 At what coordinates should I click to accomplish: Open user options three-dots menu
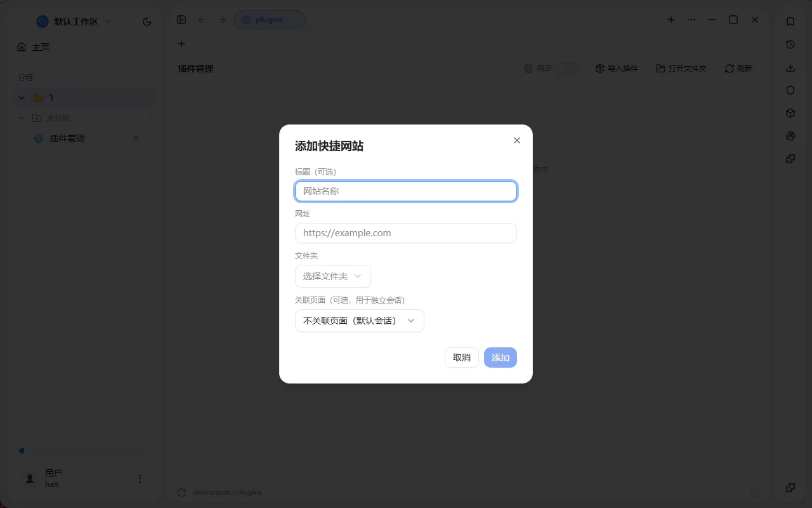(140, 479)
